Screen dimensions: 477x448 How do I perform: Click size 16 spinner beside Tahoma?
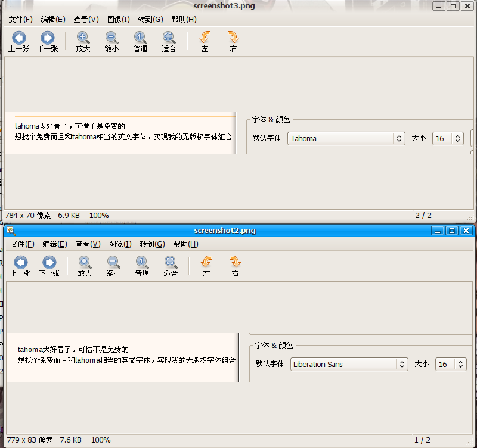coord(448,139)
